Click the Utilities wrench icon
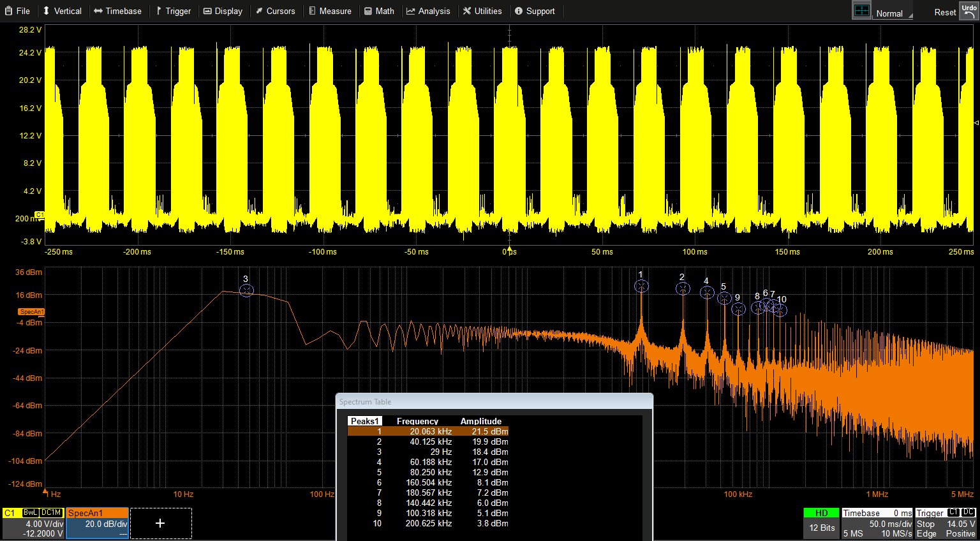980x541 pixels. click(466, 10)
